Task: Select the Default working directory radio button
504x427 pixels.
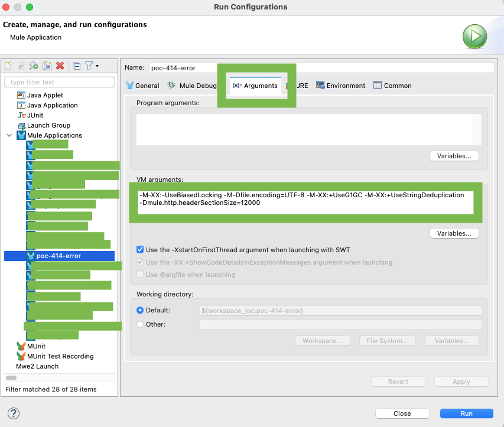Action: point(140,310)
